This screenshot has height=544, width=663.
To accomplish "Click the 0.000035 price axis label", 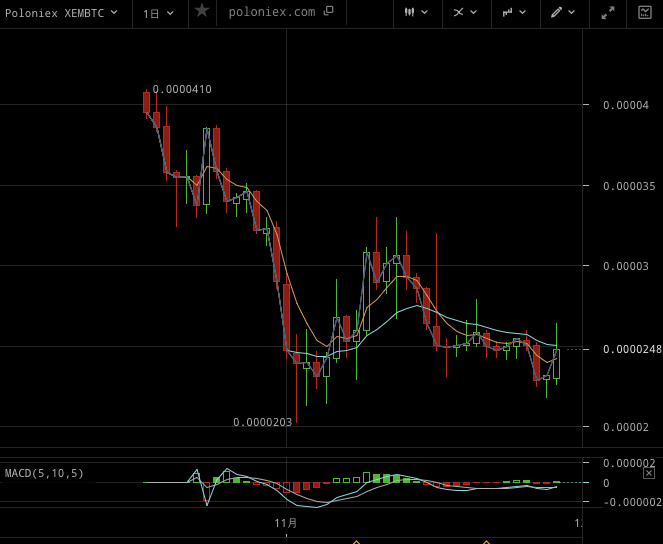I will [x=629, y=186].
